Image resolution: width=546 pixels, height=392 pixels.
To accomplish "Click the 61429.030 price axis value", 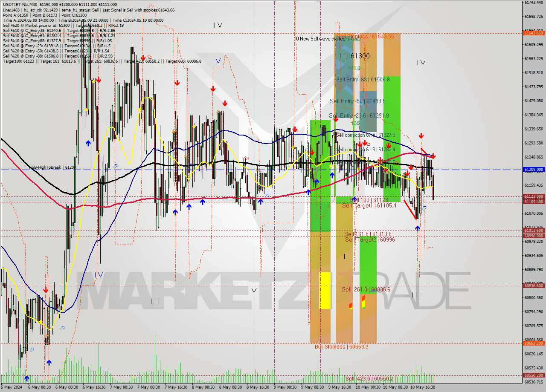I will coord(534,101).
